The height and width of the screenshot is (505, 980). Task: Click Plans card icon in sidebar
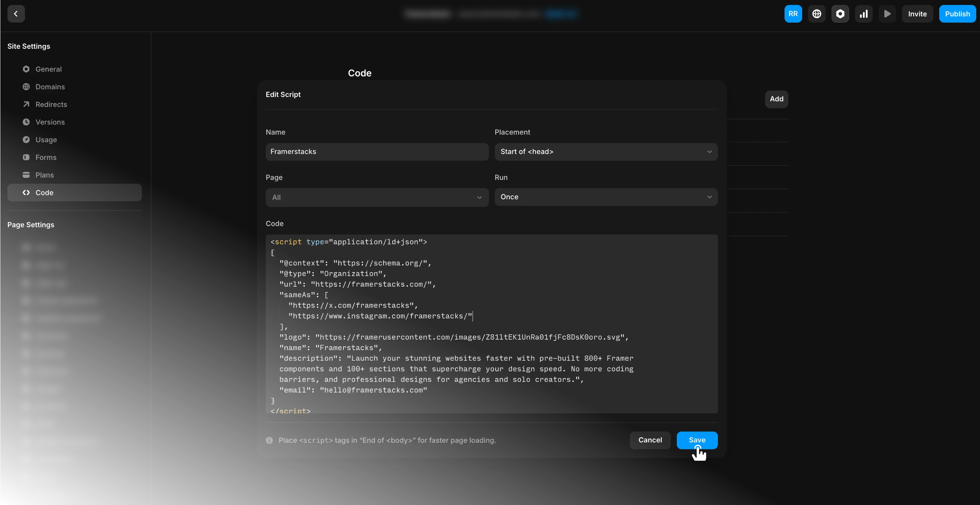[26, 175]
